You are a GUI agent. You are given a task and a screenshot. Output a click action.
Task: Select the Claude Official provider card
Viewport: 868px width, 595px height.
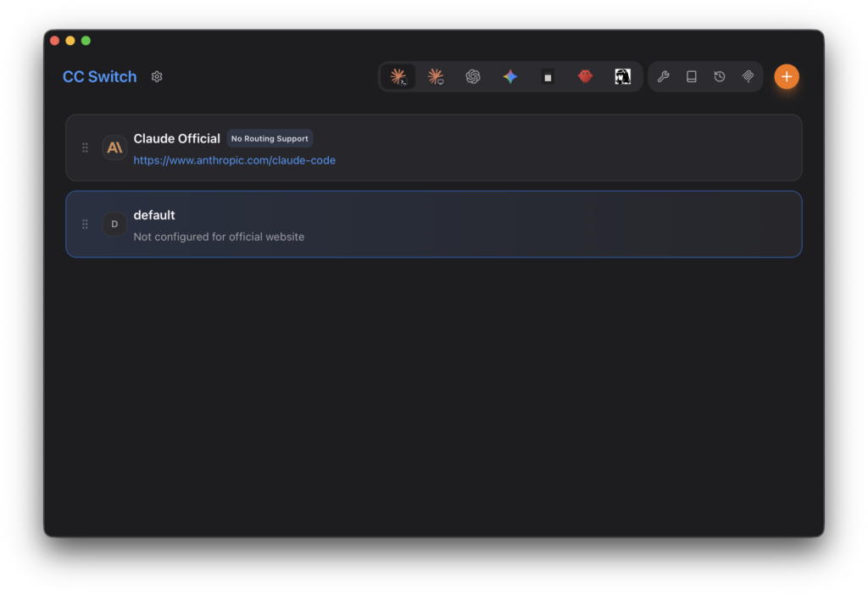(434, 147)
